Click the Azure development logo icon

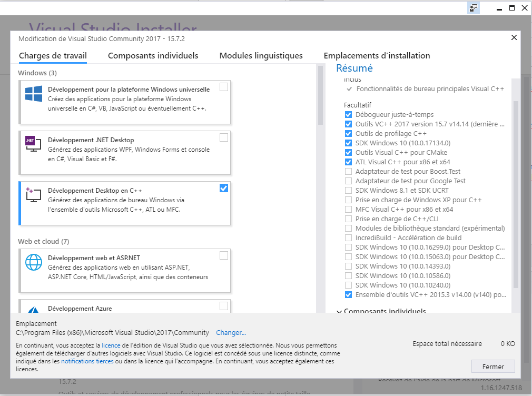pos(34,309)
